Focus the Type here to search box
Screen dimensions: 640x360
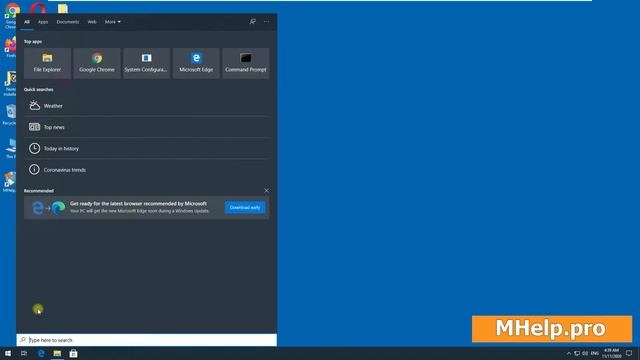click(147, 340)
